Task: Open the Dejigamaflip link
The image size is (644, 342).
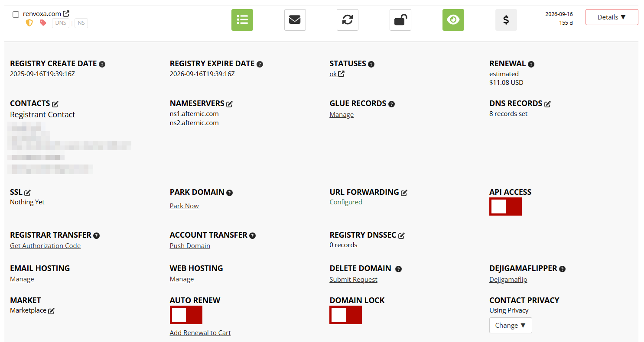Action: (508, 280)
